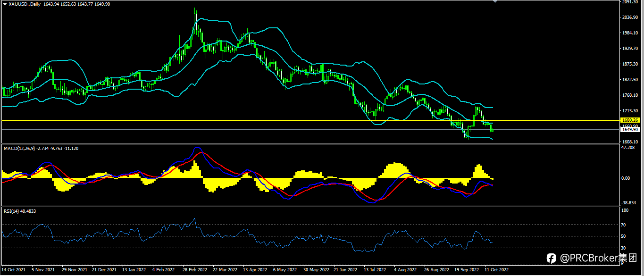The width and height of the screenshot is (644, 276).
Task: Click the 29 Nov 2021 date label
Action: coord(75,270)
